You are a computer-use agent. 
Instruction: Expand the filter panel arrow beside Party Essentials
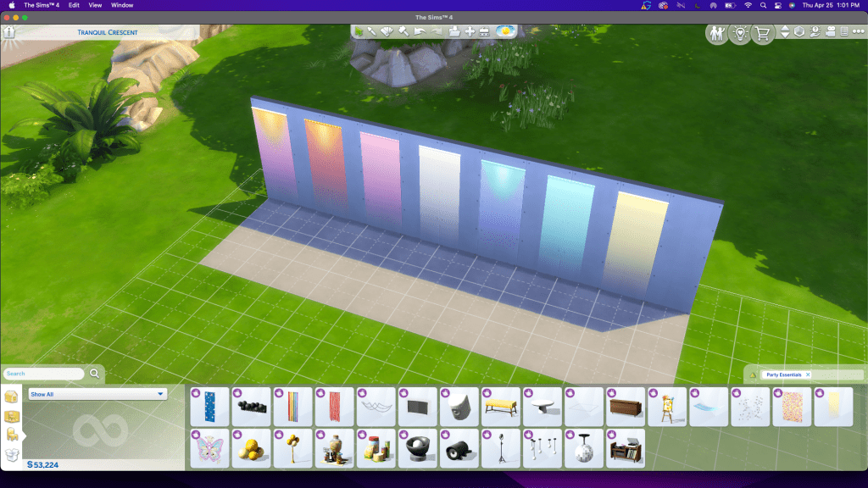[753, 374]
